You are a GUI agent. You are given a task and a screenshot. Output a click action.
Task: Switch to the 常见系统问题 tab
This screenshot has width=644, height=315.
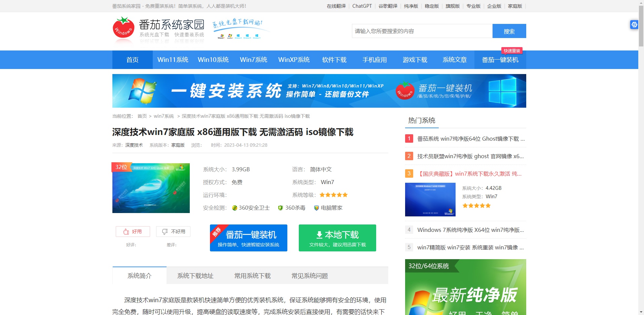point(310,276)
